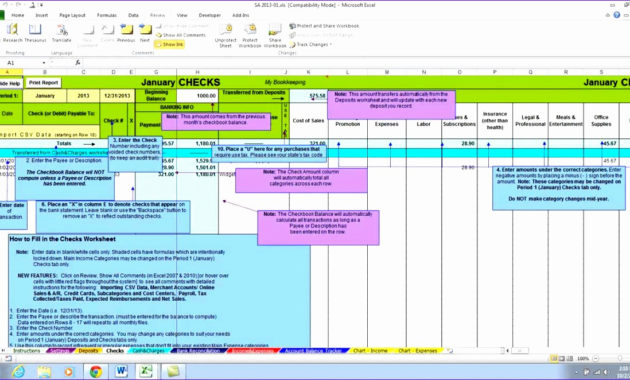The width and height of the screenshot is (630, 380).
Task: Toggle Show All Comments
Action: click(181, 35)
